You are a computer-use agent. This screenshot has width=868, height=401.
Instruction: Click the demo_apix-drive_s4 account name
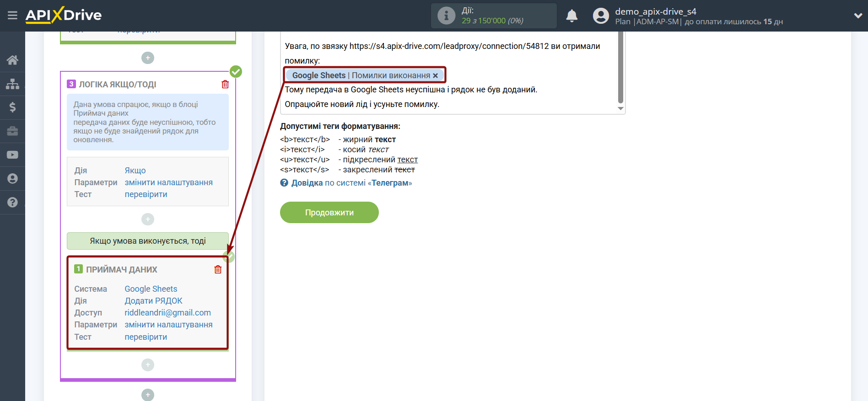[x=655, y=11]
